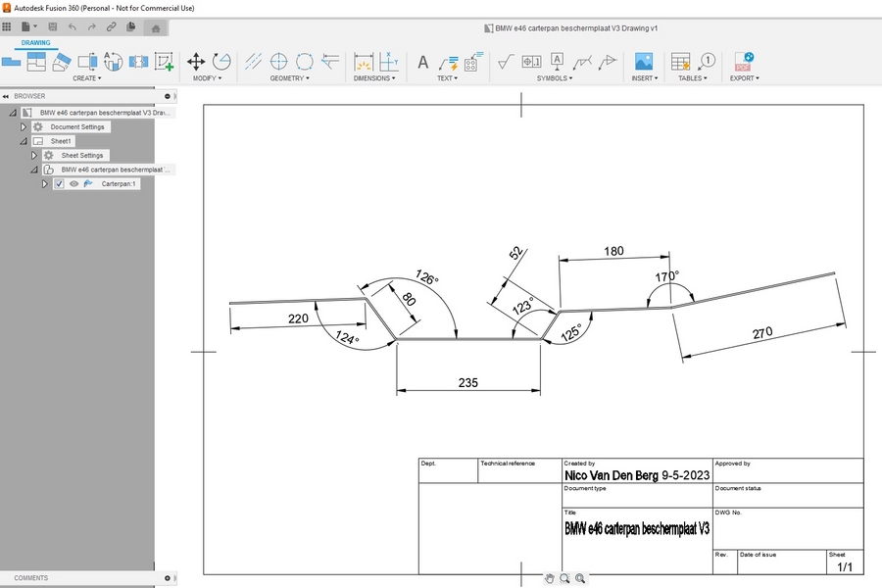Image resolution: width=882 pixels, height=588 pixels.
Task: Select the Projected View tool
Action: [36, 62]
